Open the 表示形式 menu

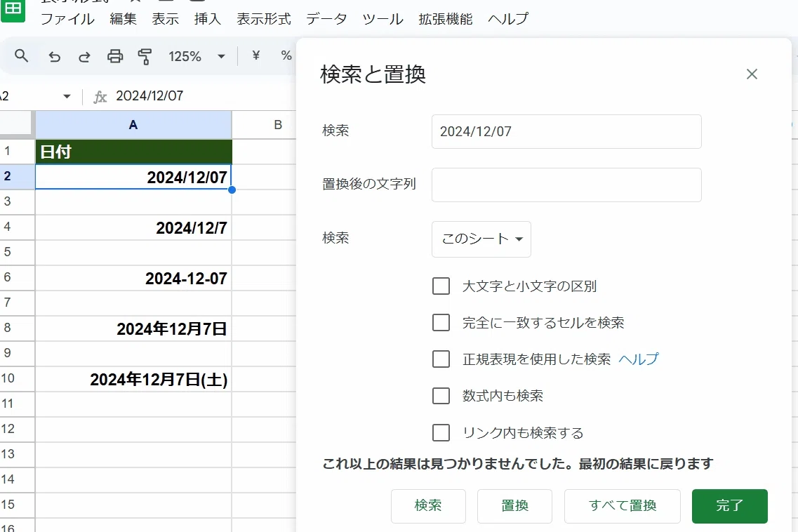point(264,19)
